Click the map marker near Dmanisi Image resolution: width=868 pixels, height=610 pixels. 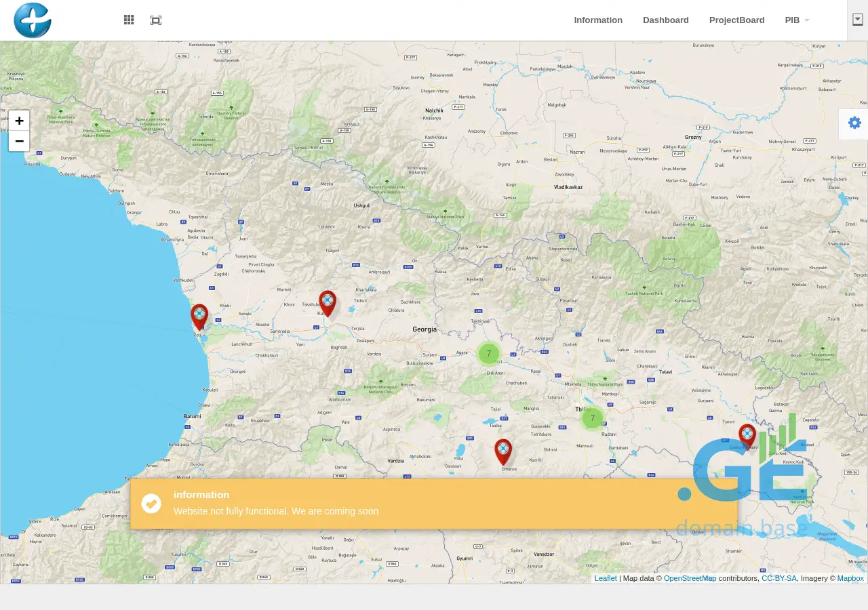[x=503, y=451]
